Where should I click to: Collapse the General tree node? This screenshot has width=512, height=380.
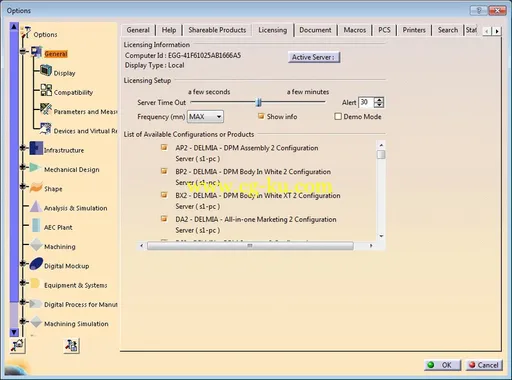[23, 51]
